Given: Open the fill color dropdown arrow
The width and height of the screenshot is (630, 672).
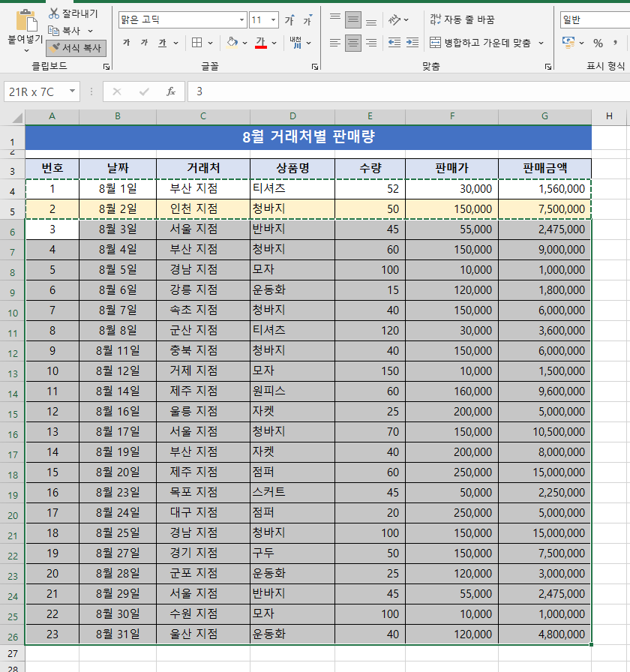Looking at the screenshot, I should (x=244, y=43).
